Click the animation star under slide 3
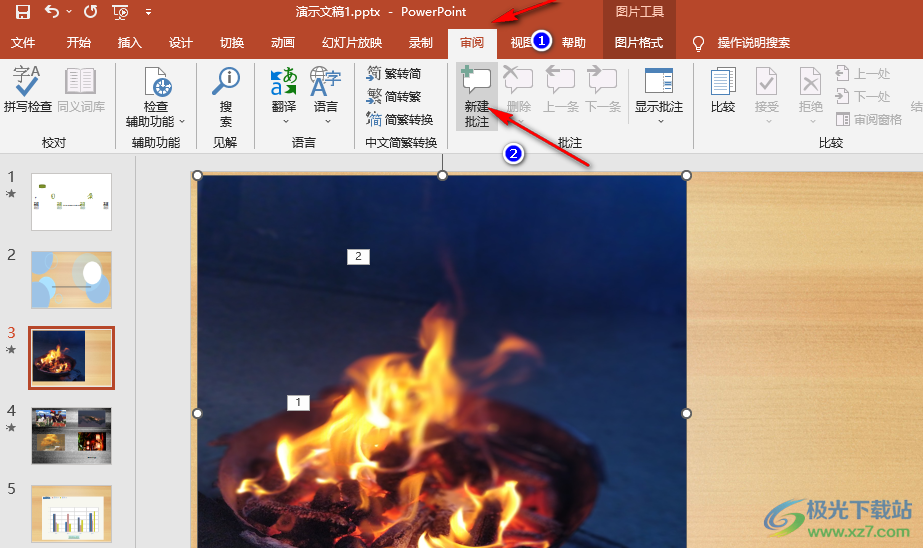The width and height of the screenshot is (923, 548). tap(11, 349)
